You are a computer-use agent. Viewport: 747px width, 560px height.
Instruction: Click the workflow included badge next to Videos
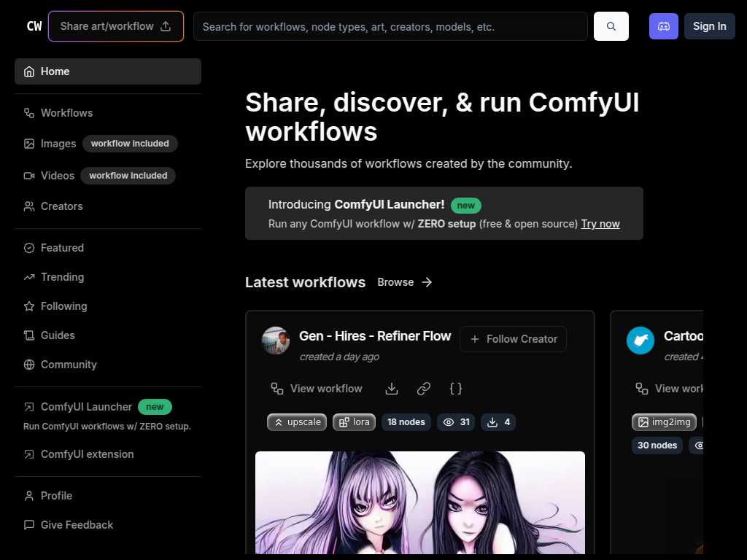[128, 176]
